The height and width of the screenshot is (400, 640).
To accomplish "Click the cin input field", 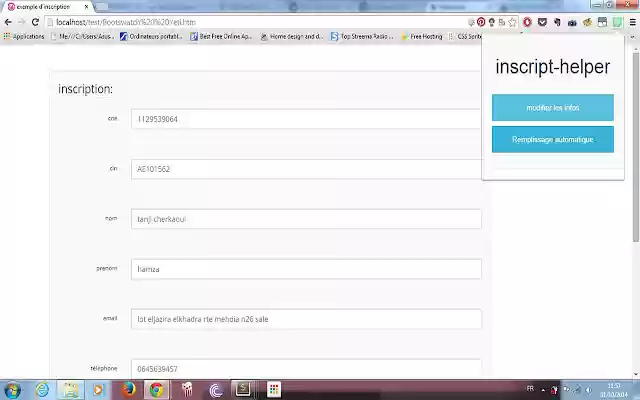I will [306, 169].
